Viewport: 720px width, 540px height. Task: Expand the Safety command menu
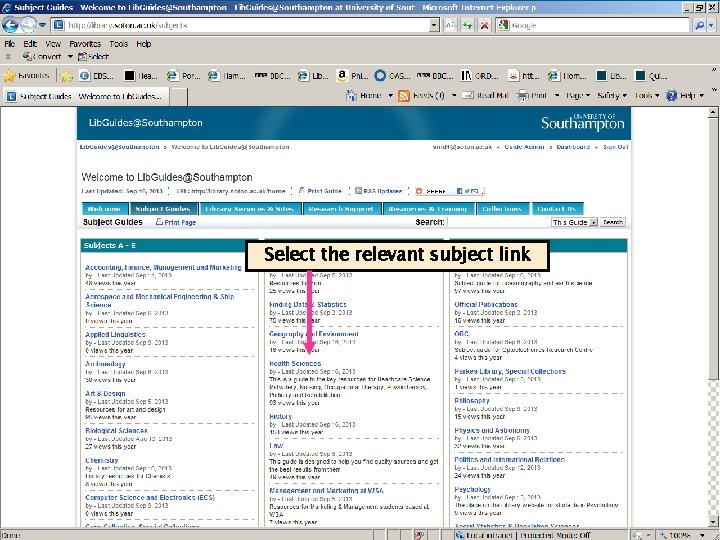click(x=612, y=96)
